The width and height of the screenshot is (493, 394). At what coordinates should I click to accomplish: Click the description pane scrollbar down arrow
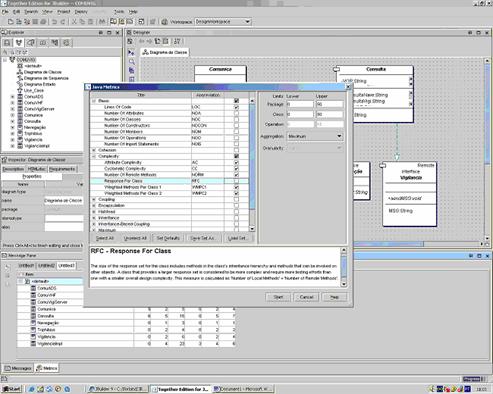(344, 284)
